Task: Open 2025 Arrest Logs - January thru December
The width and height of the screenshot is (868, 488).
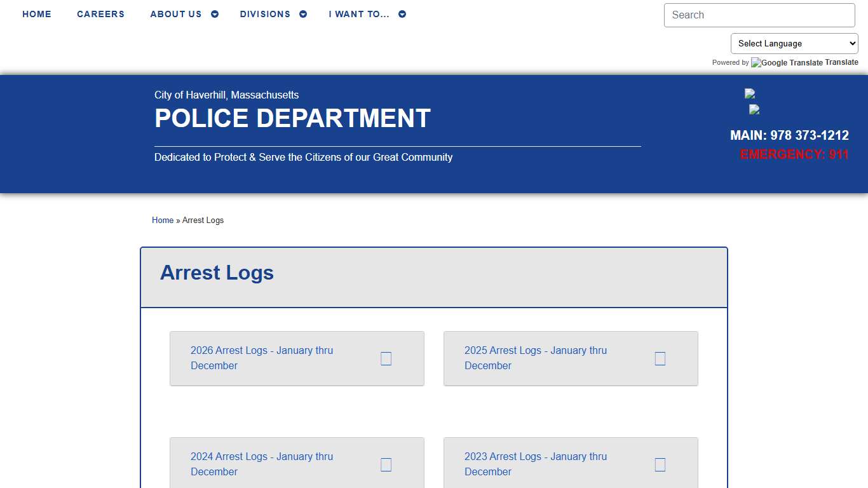Action: click(536, 358)
